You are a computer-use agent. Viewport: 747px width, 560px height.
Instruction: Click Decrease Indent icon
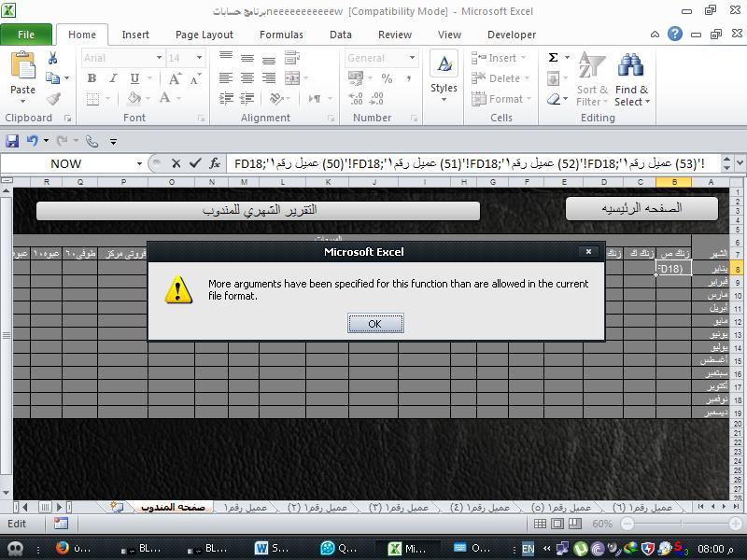(x=226, y=98)
